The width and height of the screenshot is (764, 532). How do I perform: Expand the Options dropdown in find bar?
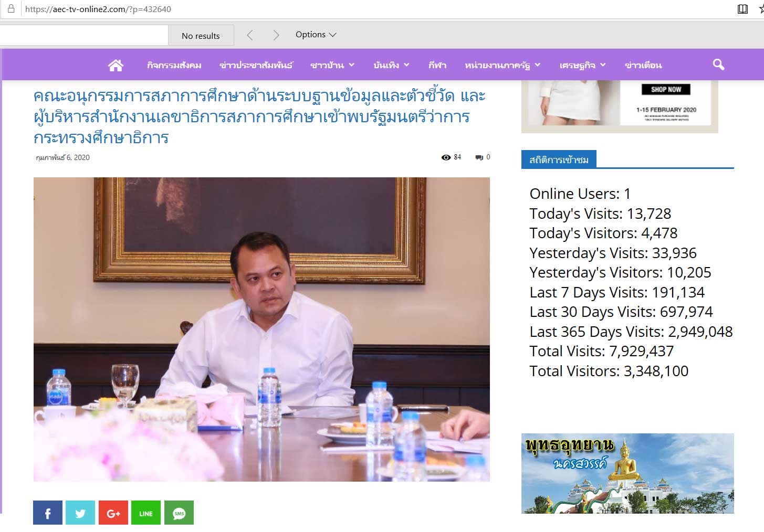point(316,35)
